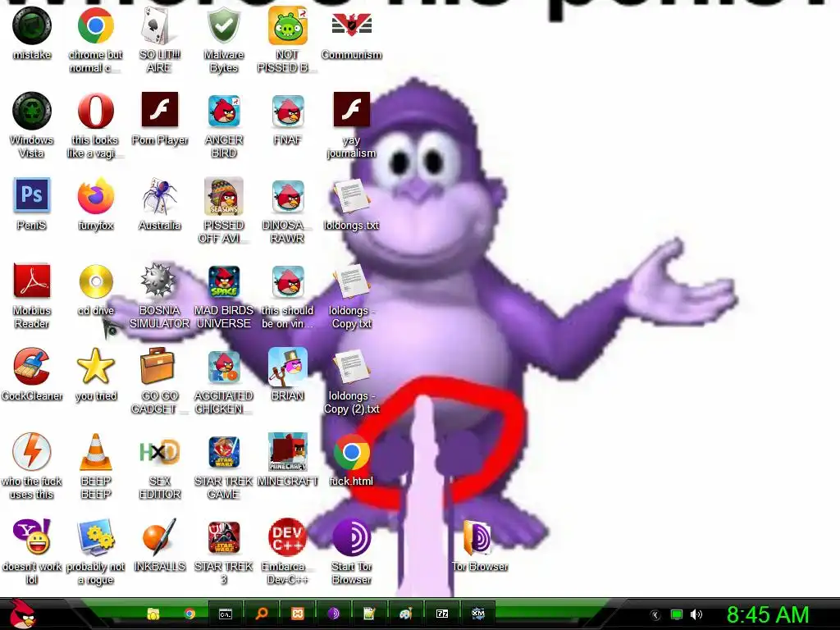Click the 8:45 AM clock
Image resolution: width=840 pixels, height=630 pixels.
768,615
